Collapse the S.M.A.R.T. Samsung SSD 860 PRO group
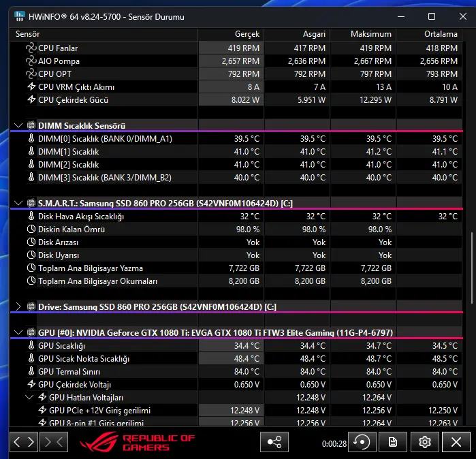 coord(18,203)
